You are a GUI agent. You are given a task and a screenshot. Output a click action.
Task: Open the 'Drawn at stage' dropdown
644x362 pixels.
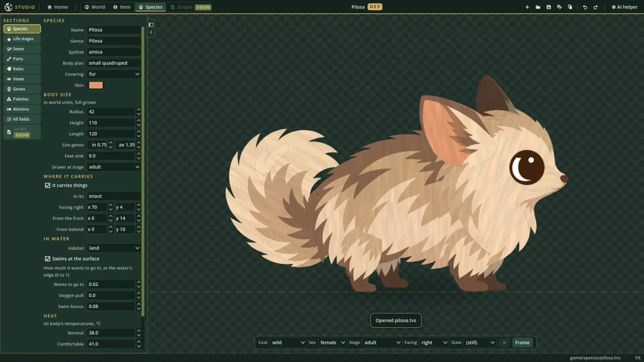point(114,167)
